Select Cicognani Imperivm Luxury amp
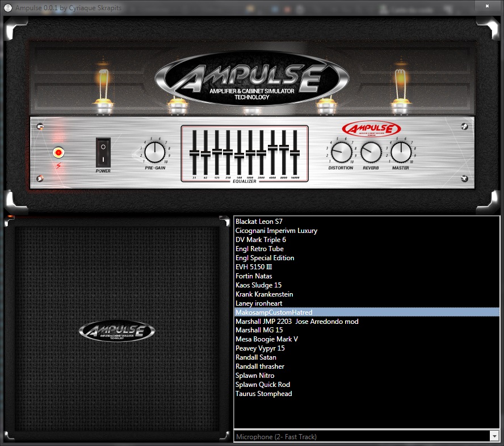This screenshot has height=446, width=504. (367, 231)
